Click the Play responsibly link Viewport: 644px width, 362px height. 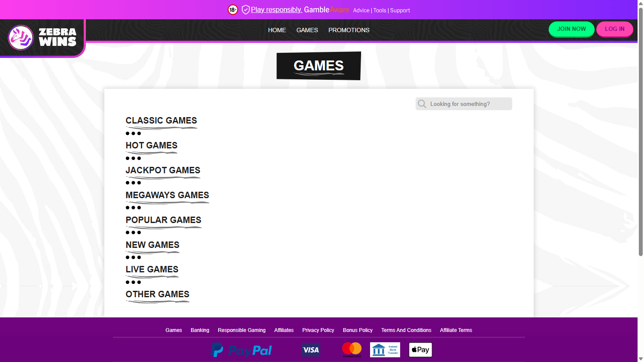click(276, 9)
